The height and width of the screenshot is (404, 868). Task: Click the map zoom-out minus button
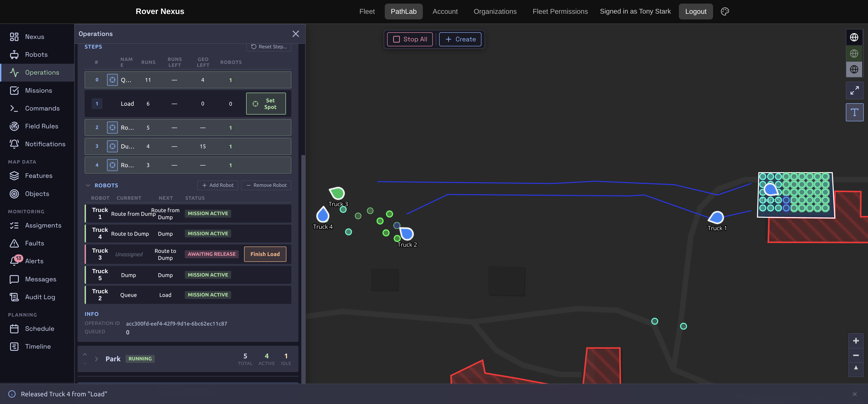point(856,355)
